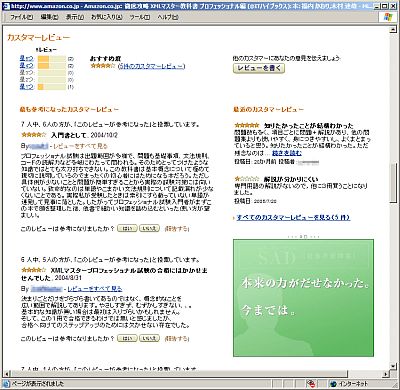Screen dimensions: 400x390
Task: Open first reviewer's レビューをすべて見る link
Action: (x=80, y=146)
